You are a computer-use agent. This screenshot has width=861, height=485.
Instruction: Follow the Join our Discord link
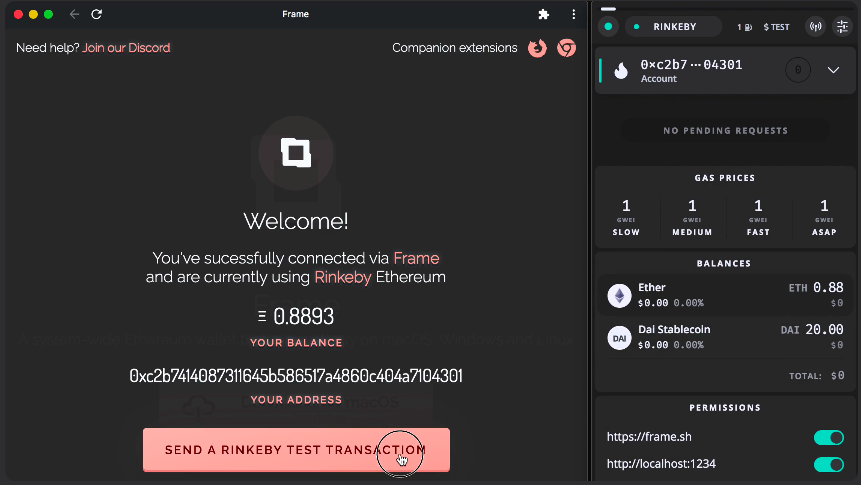coord(126,48)
